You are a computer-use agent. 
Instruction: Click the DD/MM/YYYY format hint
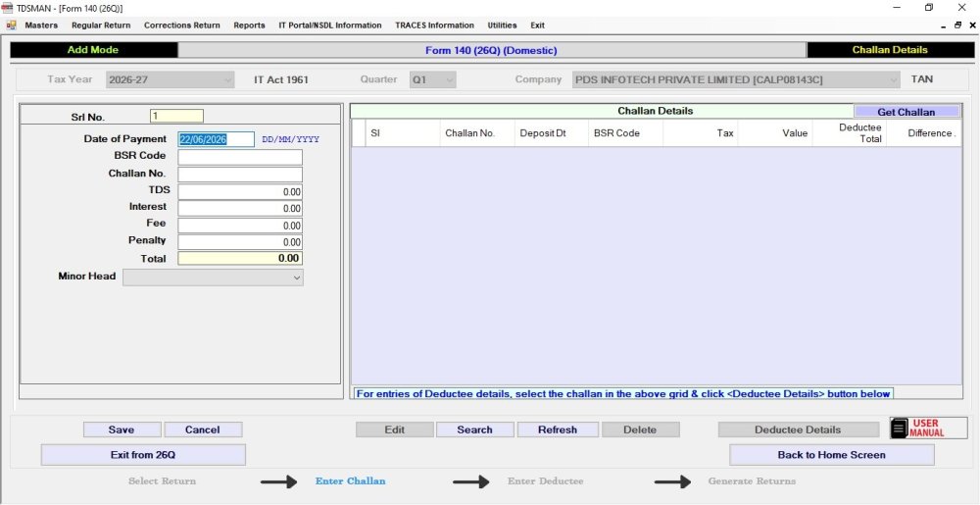(291, 140)
